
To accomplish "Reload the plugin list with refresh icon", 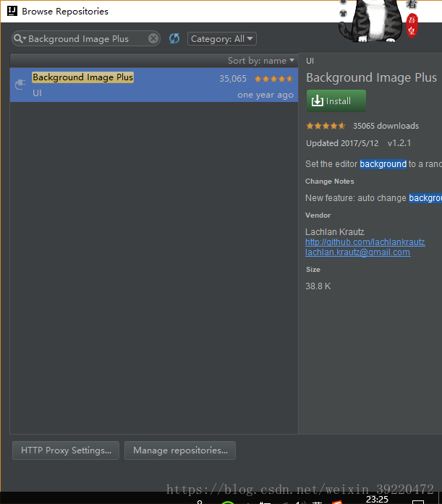I will coord(174,38).
